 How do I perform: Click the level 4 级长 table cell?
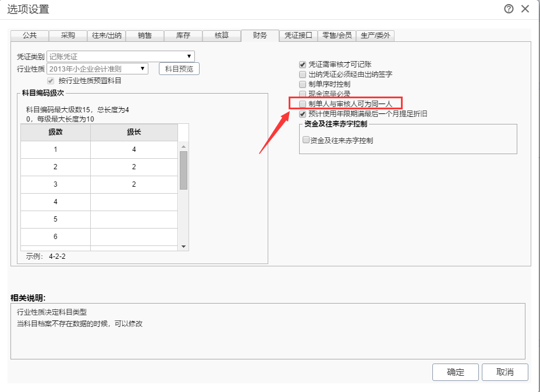click(134, 202)
